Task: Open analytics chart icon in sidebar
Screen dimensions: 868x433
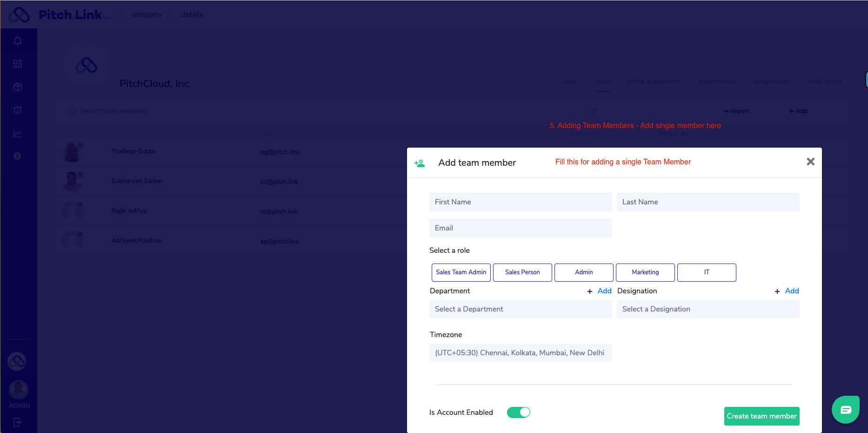Action: point(18,134)
